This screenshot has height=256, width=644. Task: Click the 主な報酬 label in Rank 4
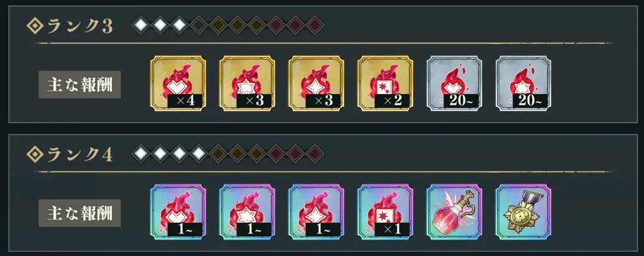[80, 213]
